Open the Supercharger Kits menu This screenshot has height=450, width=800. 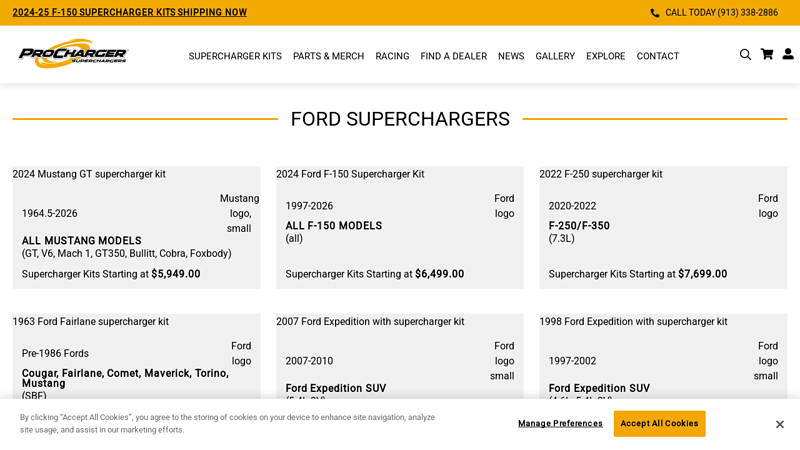tap(235, 56)
